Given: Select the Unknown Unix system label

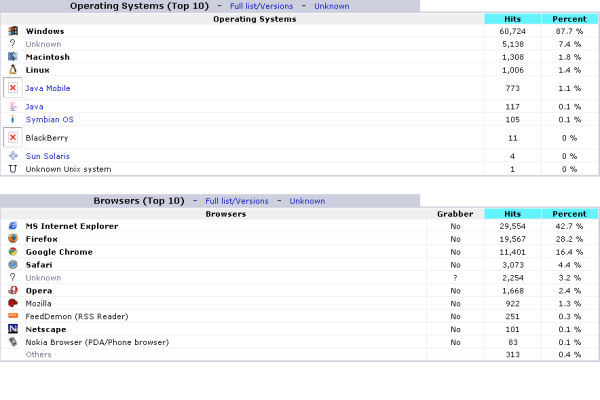Looking at the screenshot, I should (68, 169).
